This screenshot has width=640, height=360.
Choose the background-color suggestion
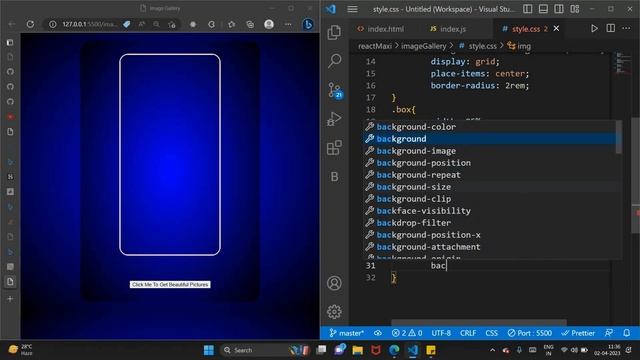click(490, 127)
